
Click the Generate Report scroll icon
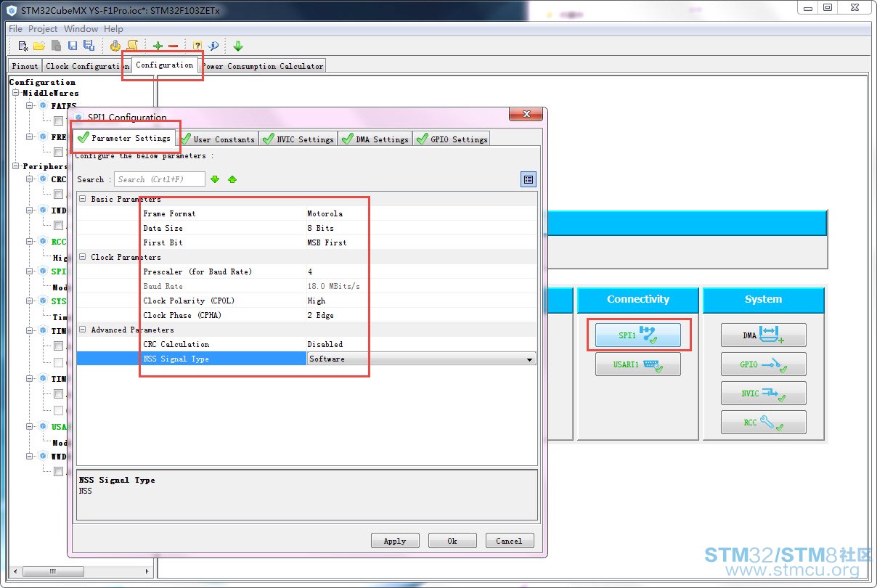tap(132, 46)
